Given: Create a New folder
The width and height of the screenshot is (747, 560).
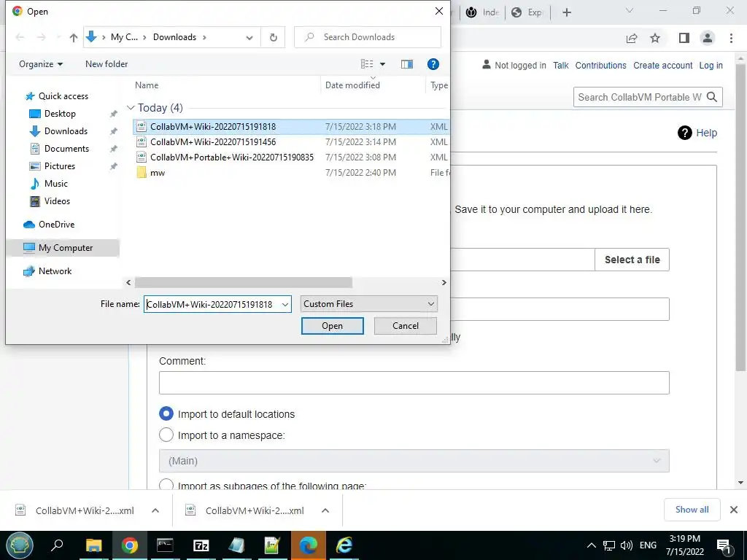Looking at the screenshot, I should pos(107,64).
